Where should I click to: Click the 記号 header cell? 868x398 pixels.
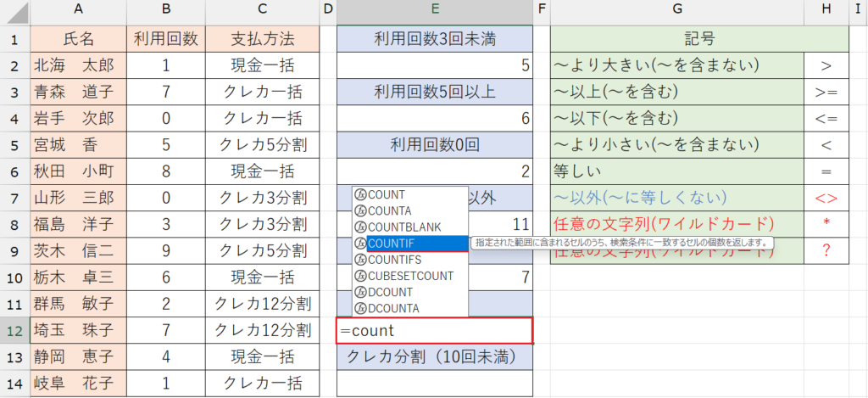pos(699,39)
